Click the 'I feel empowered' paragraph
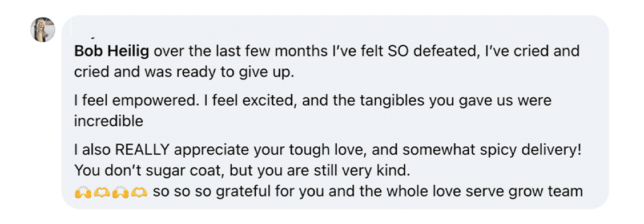 [x=312, y=111]
